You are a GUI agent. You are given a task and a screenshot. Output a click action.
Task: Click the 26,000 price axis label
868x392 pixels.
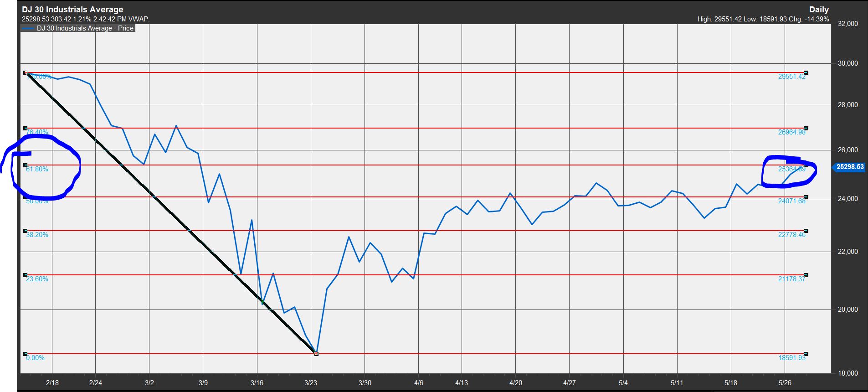coord(848,150)
